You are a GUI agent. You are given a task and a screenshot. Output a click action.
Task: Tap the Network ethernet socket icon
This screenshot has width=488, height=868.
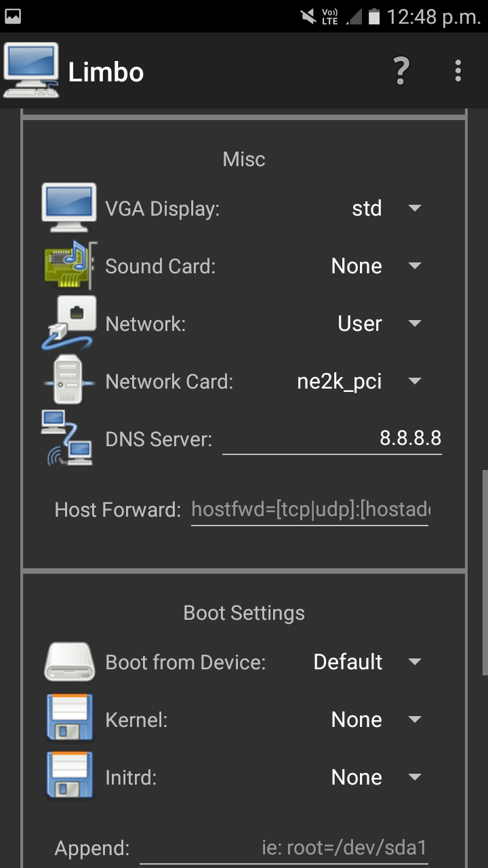click(x=68, y=323)
